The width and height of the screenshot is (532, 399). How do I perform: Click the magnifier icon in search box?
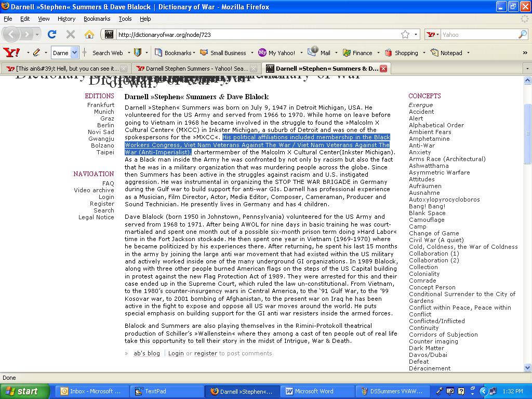[x=522, y=34]
